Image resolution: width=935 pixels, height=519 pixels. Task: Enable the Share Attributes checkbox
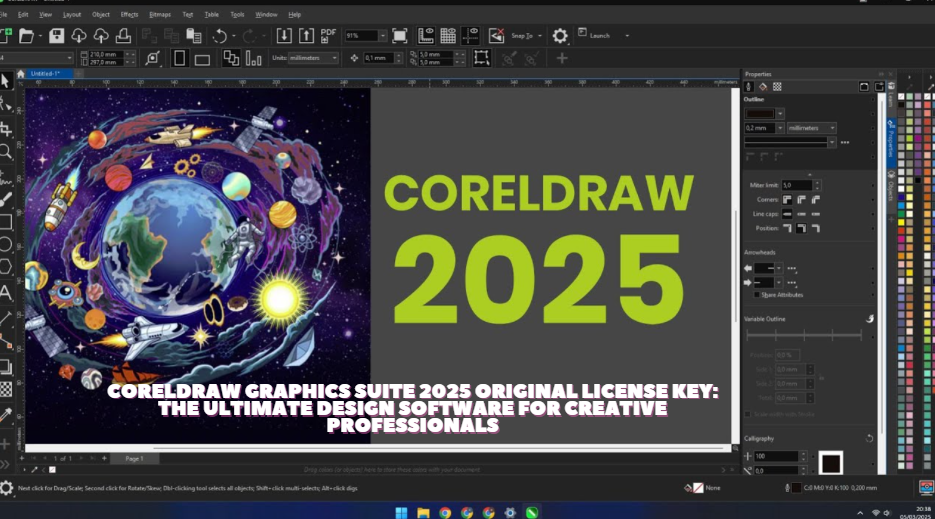[x=755, y=295]
